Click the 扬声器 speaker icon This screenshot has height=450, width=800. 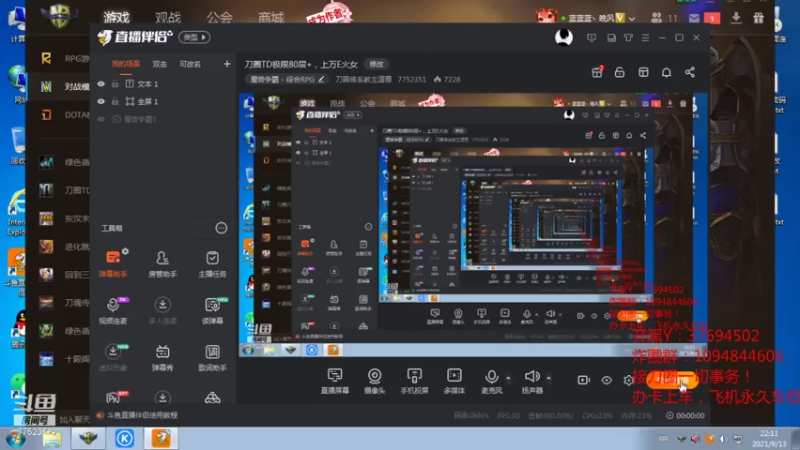point(532,377)
